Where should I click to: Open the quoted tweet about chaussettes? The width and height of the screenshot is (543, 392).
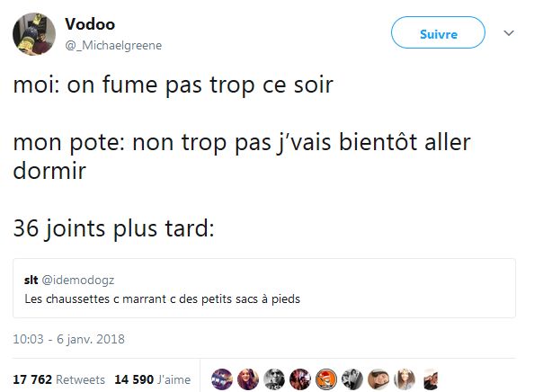pyautogui.click(x=264, y=288)
